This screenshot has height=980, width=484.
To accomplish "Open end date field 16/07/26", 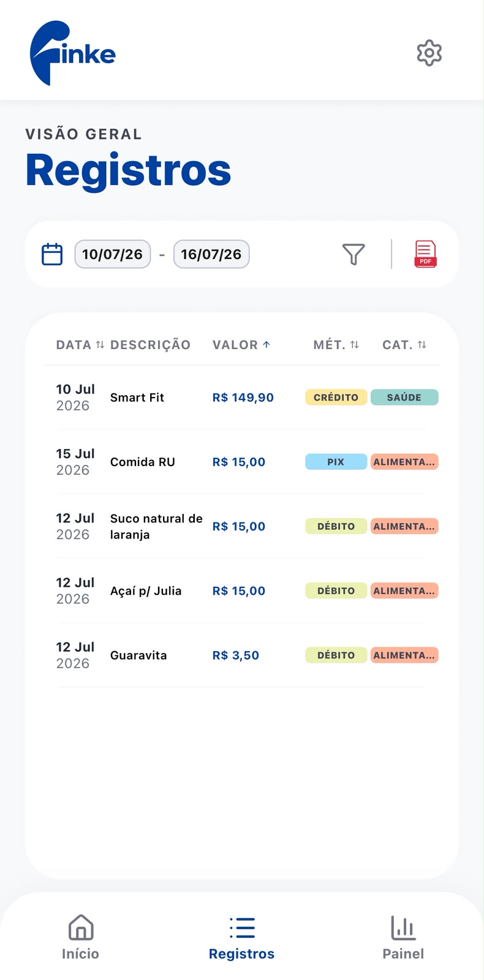I will (211, 254).
